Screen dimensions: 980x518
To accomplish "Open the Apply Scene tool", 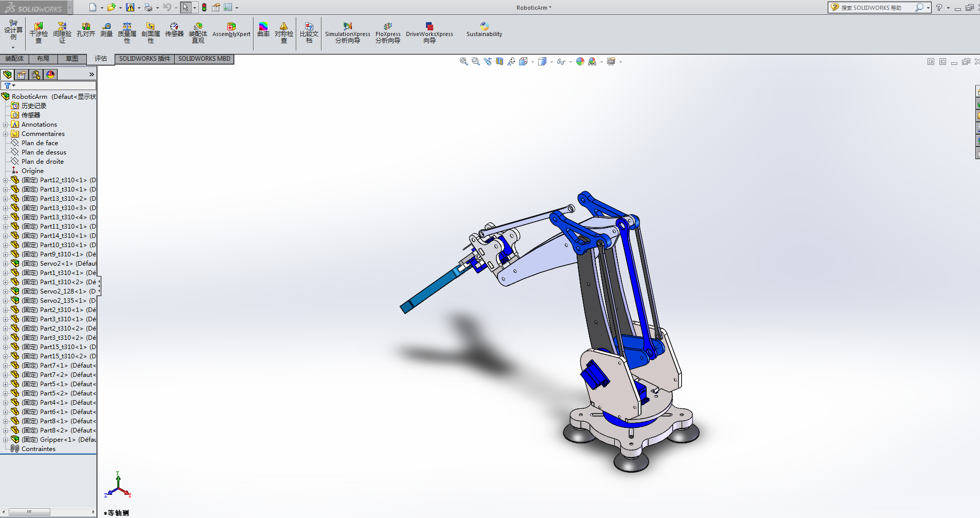I will (592, 61).
